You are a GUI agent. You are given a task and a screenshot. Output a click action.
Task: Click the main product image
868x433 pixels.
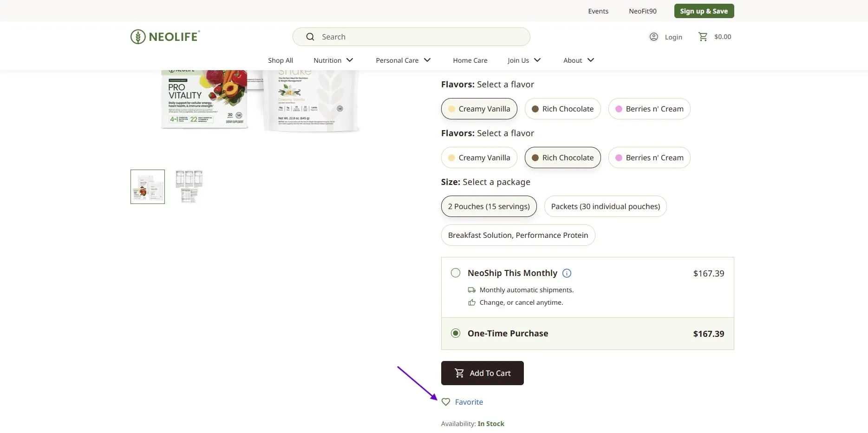pos(260,101)
